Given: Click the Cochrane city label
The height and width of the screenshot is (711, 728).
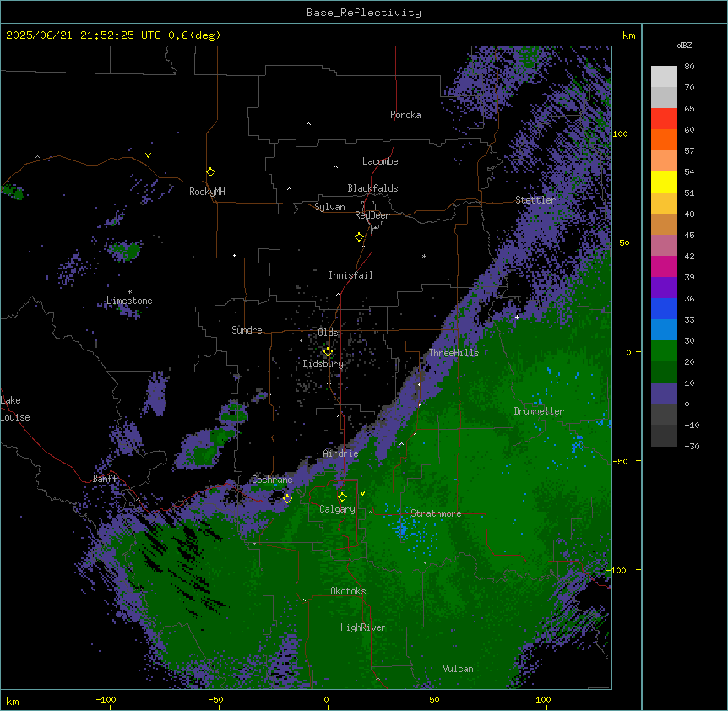Looking at the screenshot, I should click(x=272, y=480).
